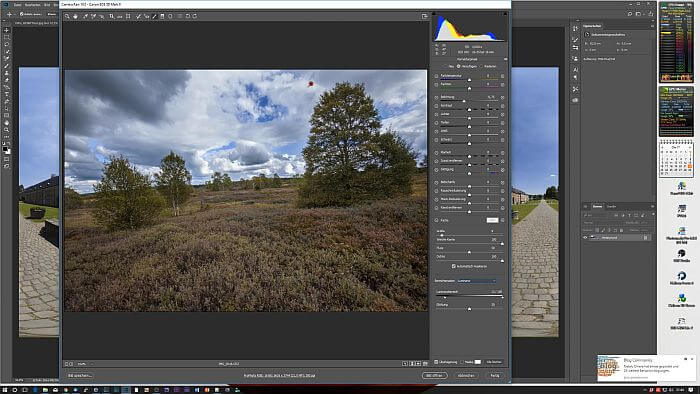Select the Straighten tool in Camera Raw

click(120, 16)
